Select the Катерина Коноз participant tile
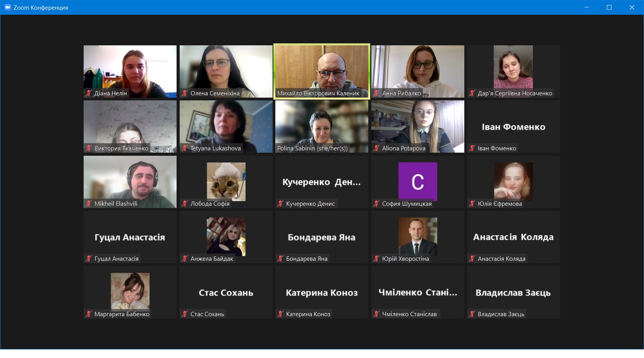The width and height of the screenshot is (644, 358). [321, 293]
